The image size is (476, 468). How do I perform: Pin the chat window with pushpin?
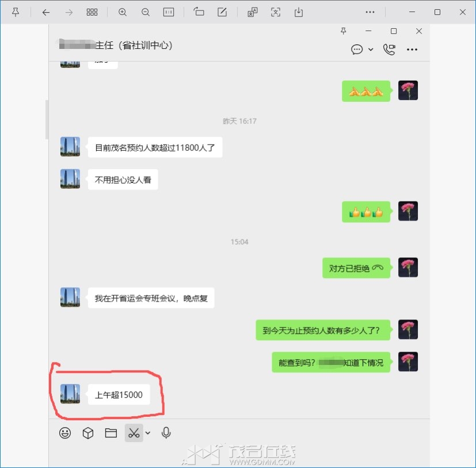point(344,31)
